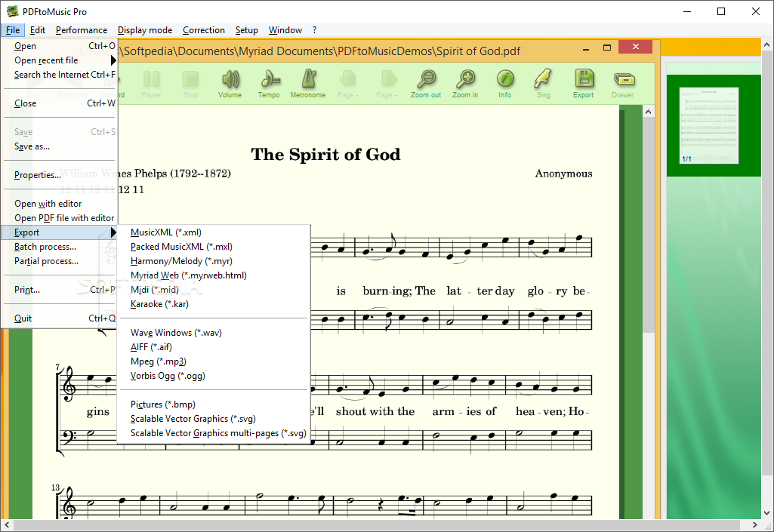Select Print... in the File menu
Image resolution: width=774 pixels, height=532 pixels.
coord(59,289)
